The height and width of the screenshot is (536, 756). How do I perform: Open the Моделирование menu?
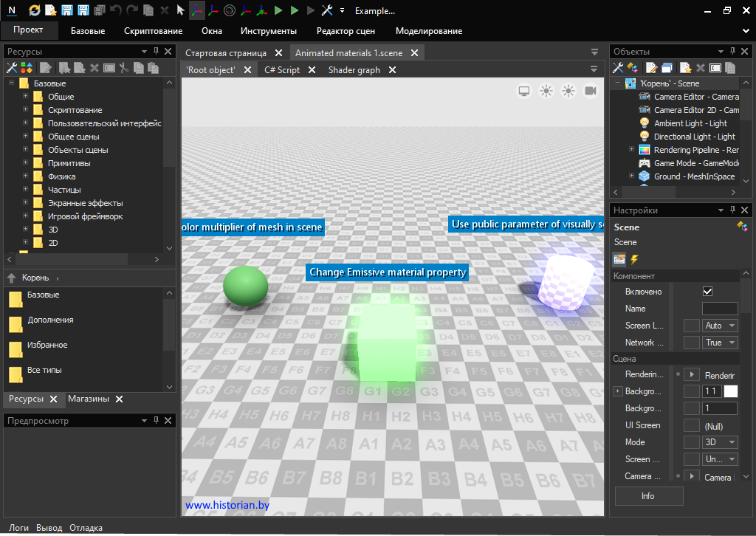tap(428, 31)
